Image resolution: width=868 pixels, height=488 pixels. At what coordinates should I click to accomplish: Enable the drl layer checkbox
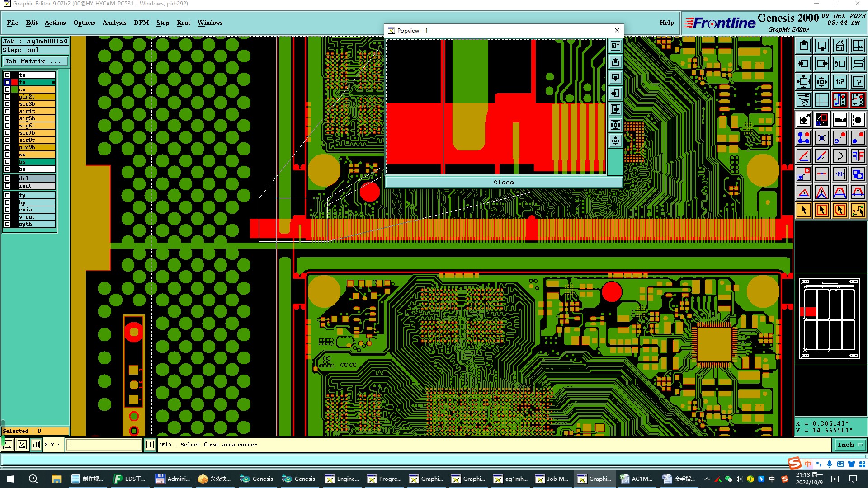coord(7,178)
